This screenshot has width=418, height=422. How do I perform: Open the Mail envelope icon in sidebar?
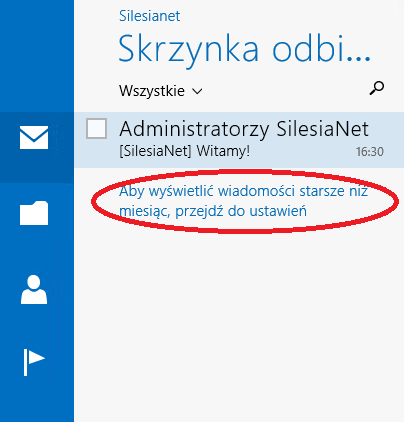pos(34,138)
